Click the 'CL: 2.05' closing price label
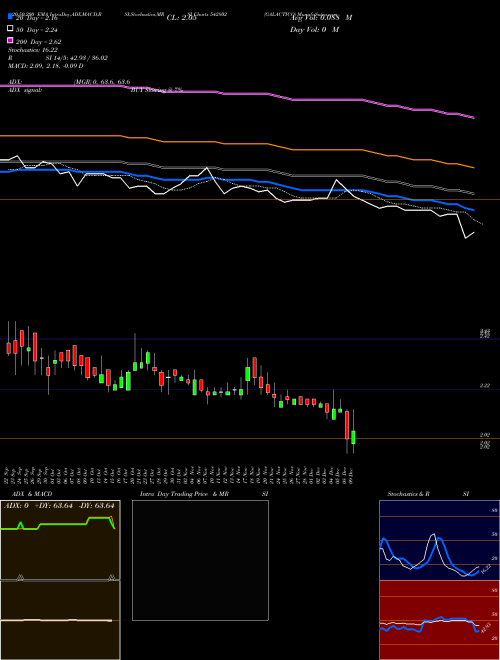 click(x=181, y=18)
